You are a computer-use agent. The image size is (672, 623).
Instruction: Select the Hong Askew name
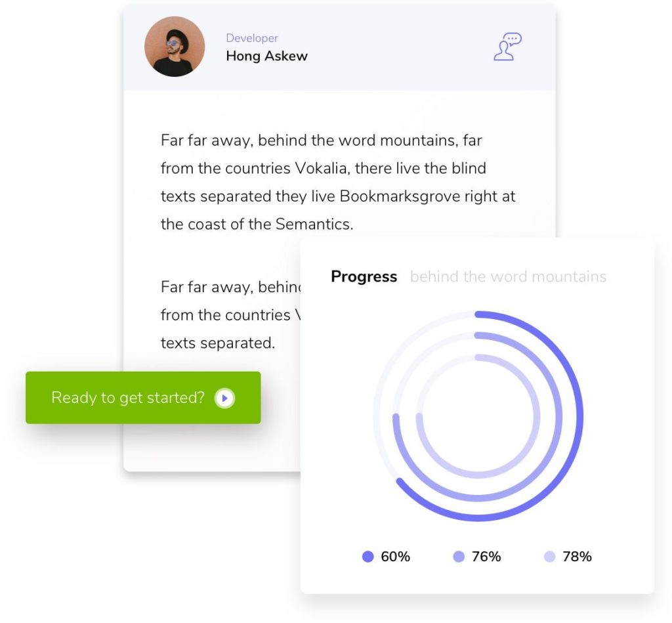coord(266,56)
